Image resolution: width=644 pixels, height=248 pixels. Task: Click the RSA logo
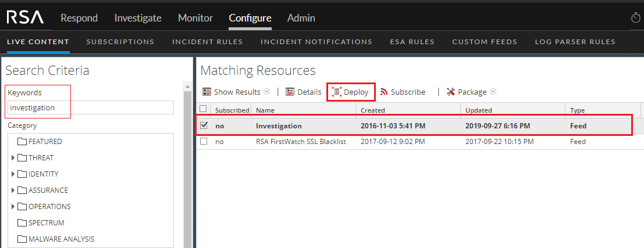[25, 17]
